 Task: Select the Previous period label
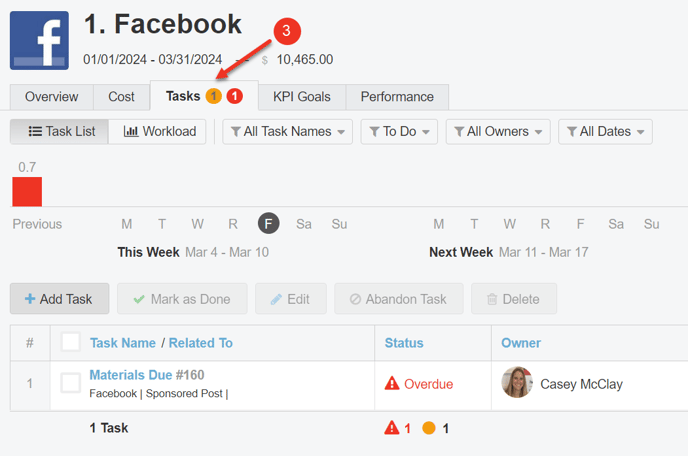click(37, 224)
